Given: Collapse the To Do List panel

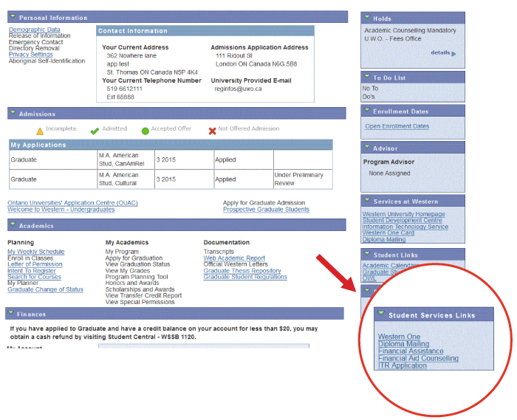Looking at the screenshot, I should click(x=367, y=77).
